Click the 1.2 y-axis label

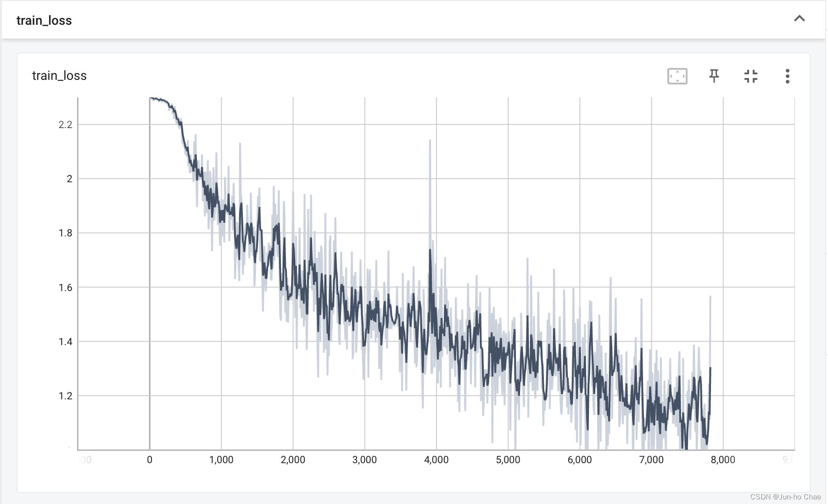click(65, 396)
